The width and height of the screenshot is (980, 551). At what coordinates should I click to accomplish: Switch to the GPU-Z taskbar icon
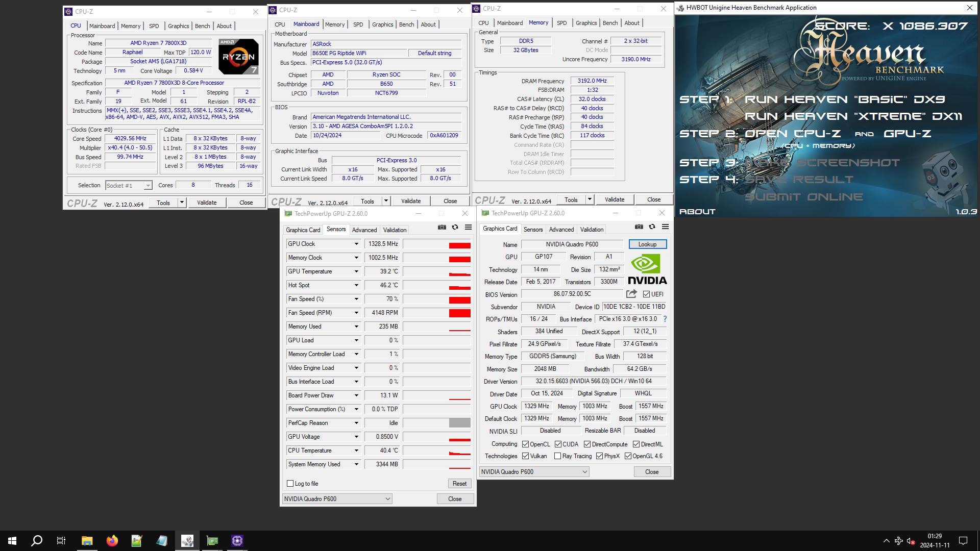212,541
